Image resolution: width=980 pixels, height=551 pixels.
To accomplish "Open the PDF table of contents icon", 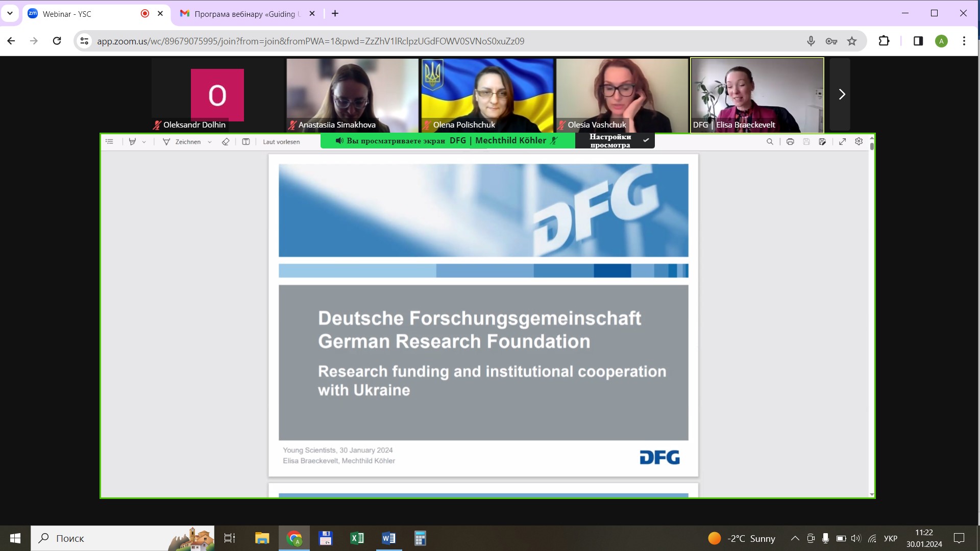I will click(109, 141).
